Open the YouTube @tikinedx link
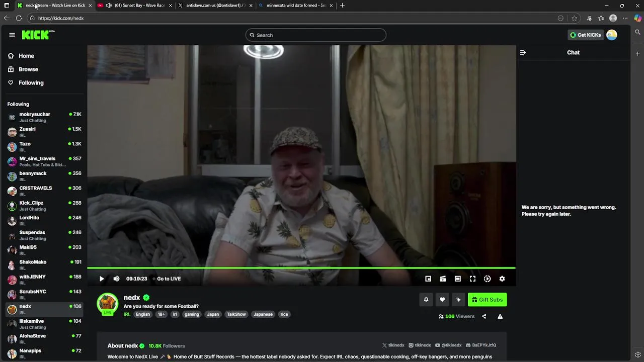 tap(448, 345)
